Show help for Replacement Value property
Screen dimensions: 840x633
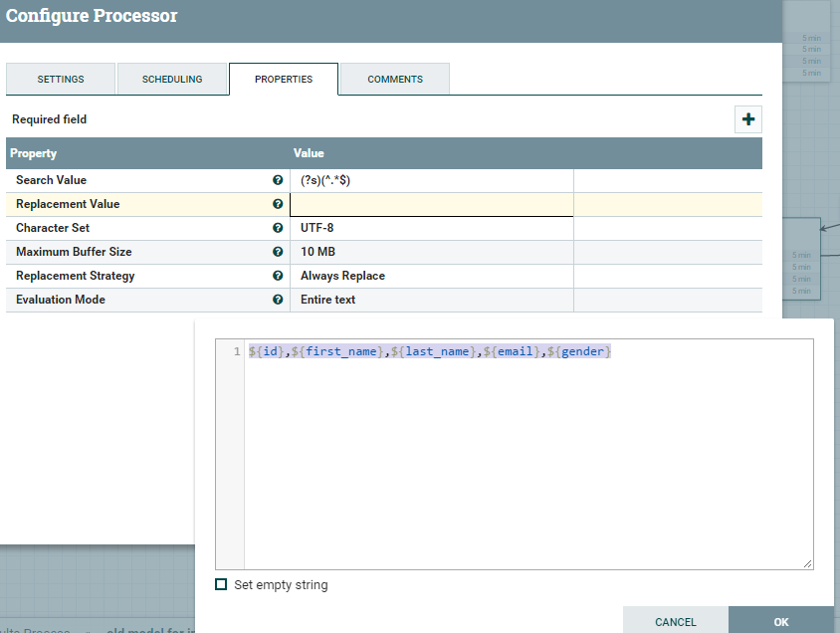(x=278, y=204)
